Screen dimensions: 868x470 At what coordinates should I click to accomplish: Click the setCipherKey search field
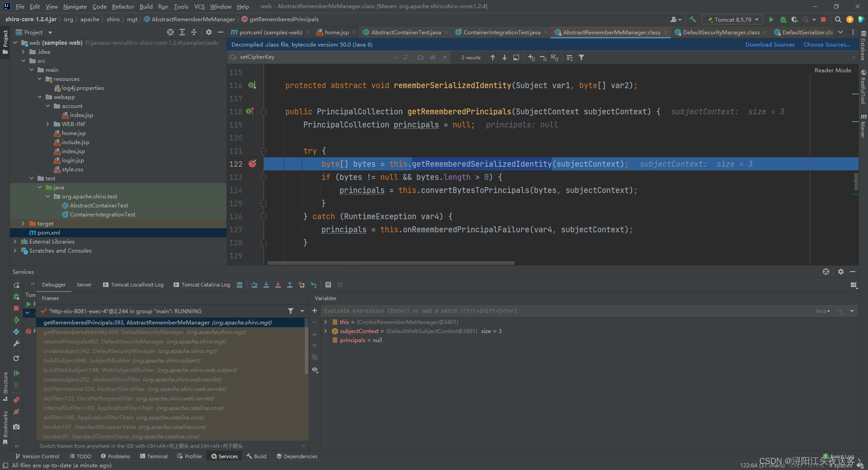[315, 57]
